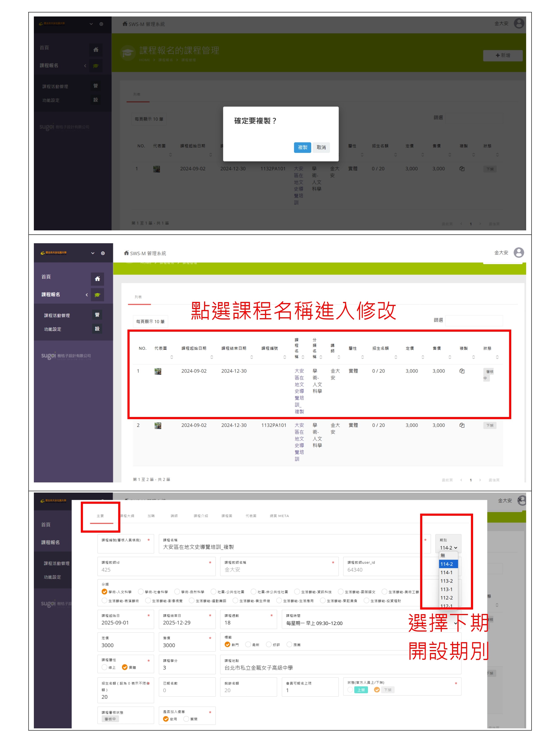Open row 2 course name link (1132PA101)
Image resolution: width=560 pixels, height=741 pixels.
coord(299,442)
